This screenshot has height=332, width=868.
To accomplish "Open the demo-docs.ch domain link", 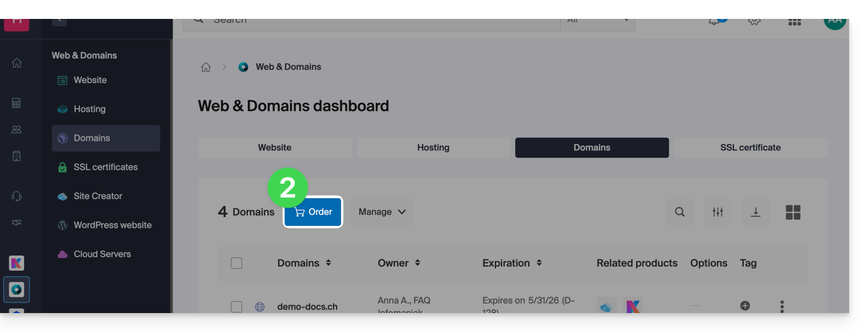I will click(x=307, y=307).
